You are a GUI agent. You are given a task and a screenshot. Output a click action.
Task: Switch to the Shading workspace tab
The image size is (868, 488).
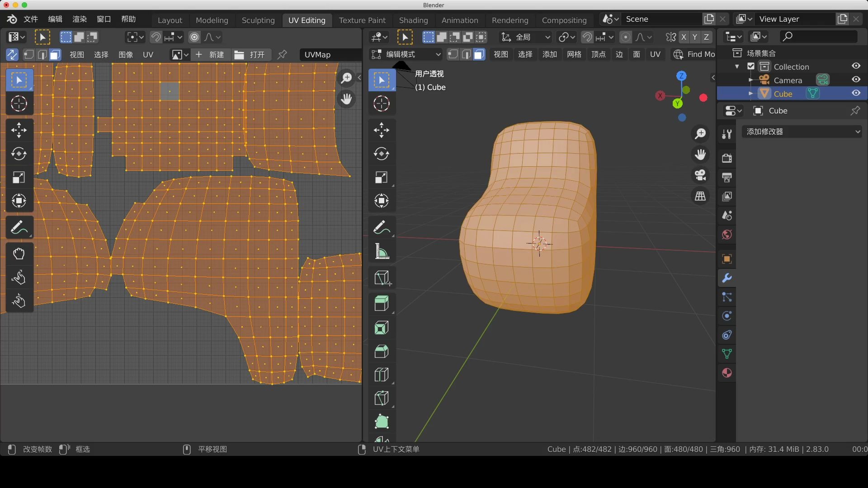point(413,20)
